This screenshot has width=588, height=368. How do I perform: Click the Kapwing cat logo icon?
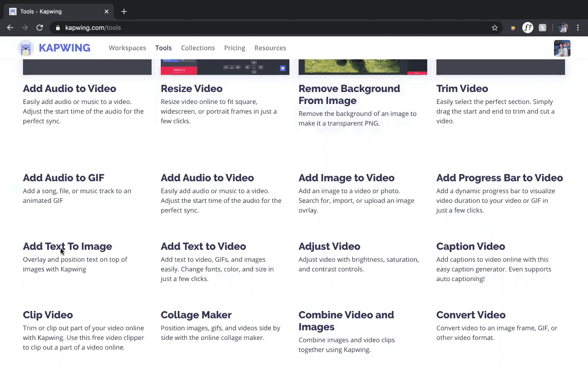point(26,48)
